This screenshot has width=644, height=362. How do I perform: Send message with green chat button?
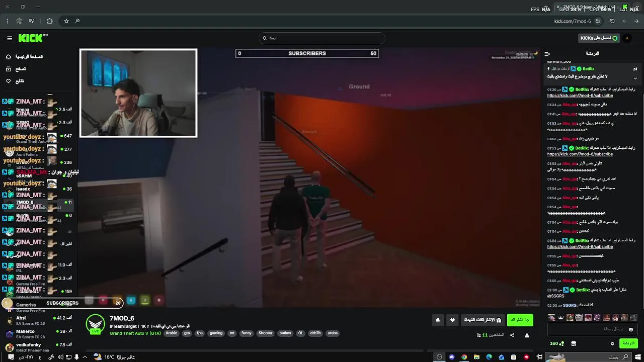coord(629,343)
